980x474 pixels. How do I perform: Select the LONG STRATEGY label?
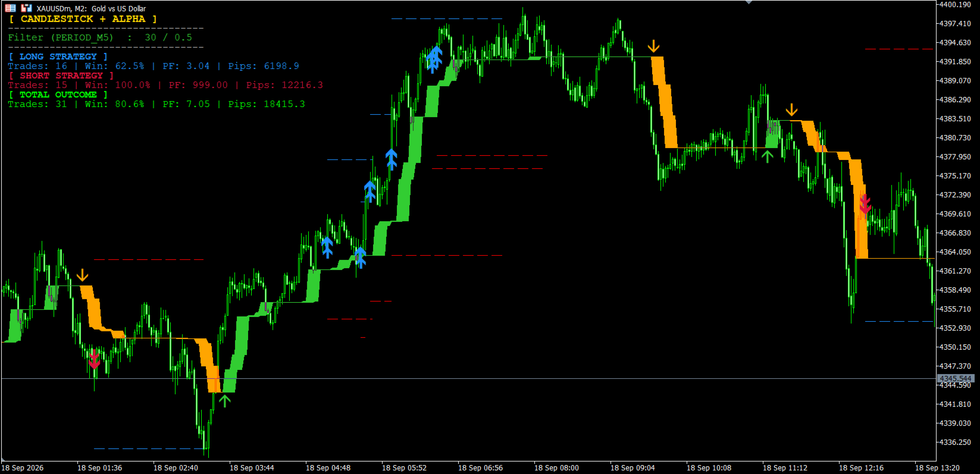(58, 56)
